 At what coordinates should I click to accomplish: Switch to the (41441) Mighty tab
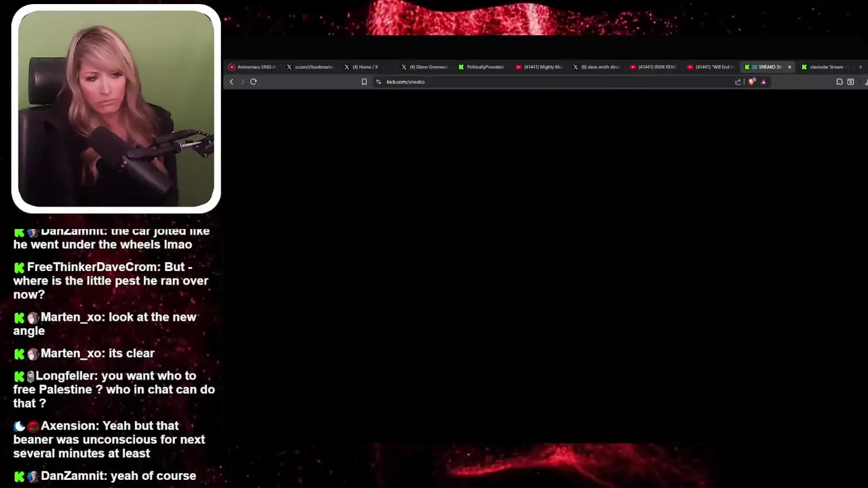coord(540,67)
